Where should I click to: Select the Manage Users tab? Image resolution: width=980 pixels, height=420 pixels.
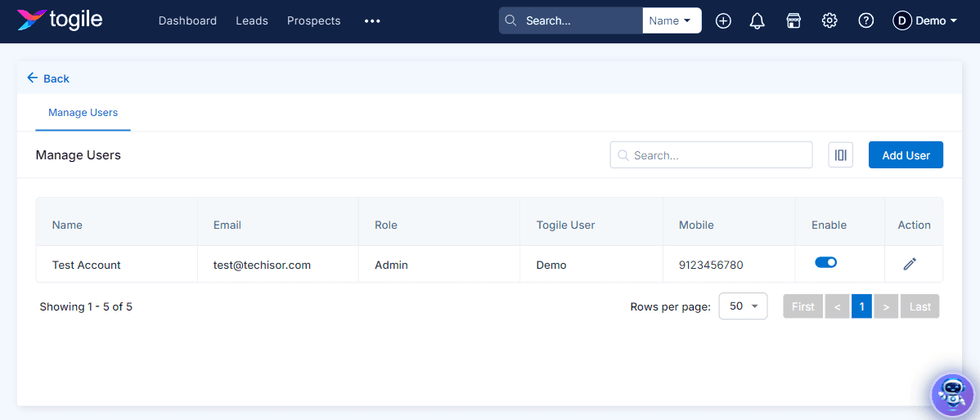(x=83, y=113)
